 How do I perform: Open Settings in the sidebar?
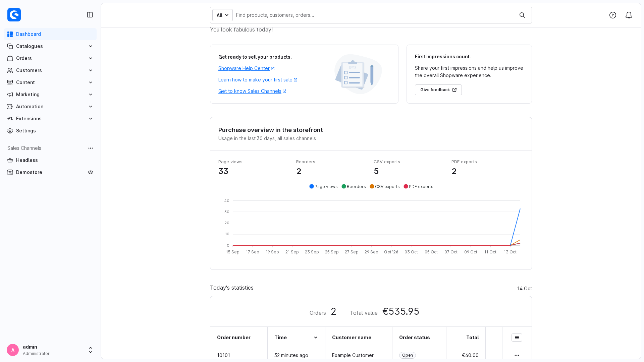[x=50, y=131]
